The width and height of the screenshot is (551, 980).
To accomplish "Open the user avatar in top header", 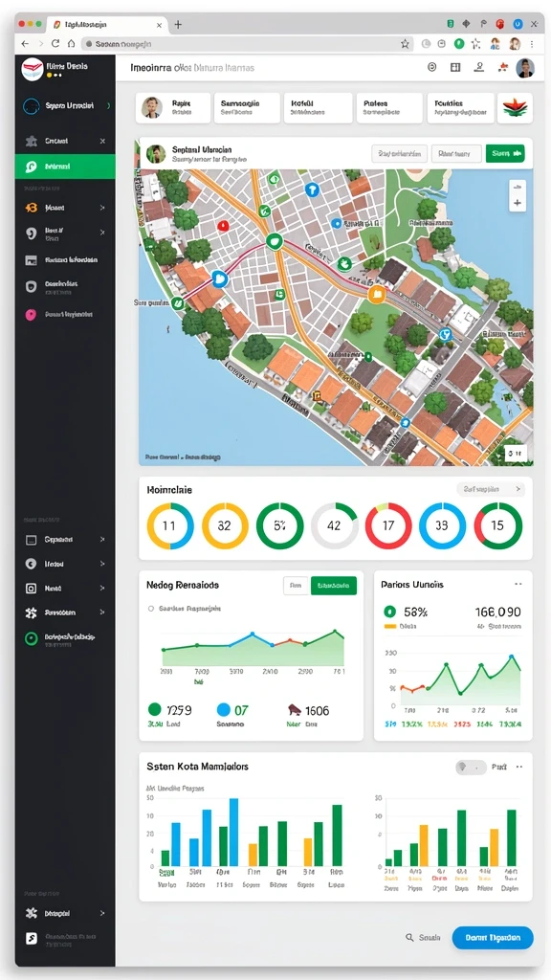I will 525,68.
